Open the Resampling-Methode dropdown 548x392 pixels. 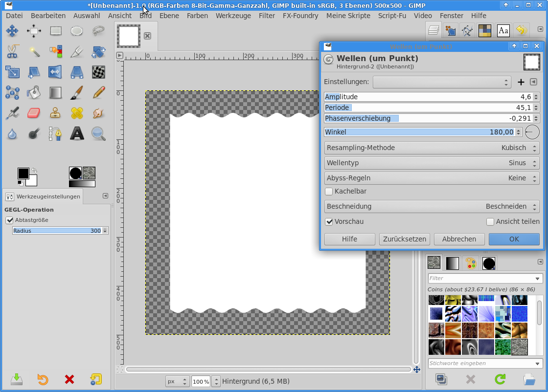(432, 148)
